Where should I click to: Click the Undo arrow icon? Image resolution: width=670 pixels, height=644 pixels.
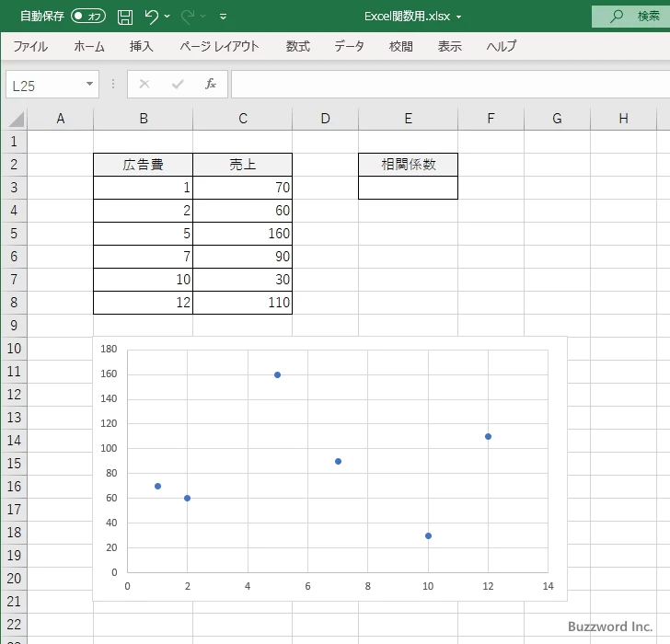coord(151,17)
